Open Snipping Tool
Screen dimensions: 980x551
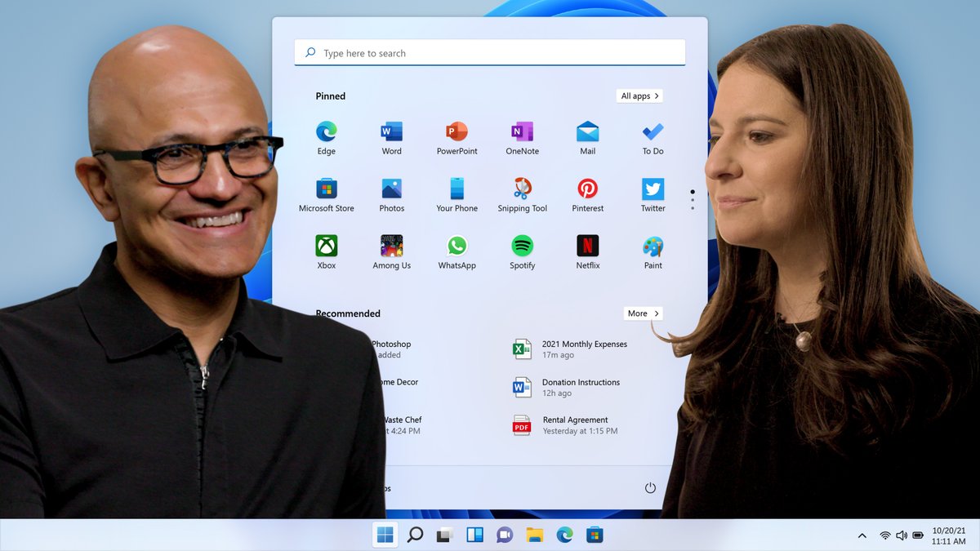tap(522, 194)
